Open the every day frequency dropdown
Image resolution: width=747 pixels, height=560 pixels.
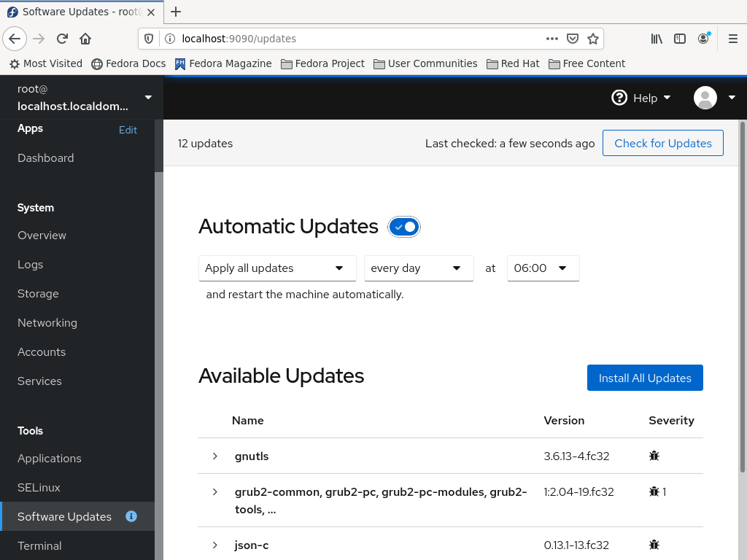pyautogui.click(x=419, y=268)
